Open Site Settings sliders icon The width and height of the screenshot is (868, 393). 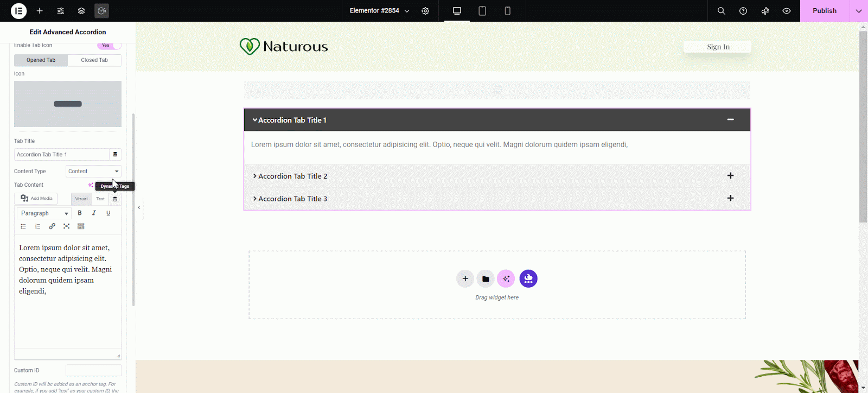(x=61, y=11)
